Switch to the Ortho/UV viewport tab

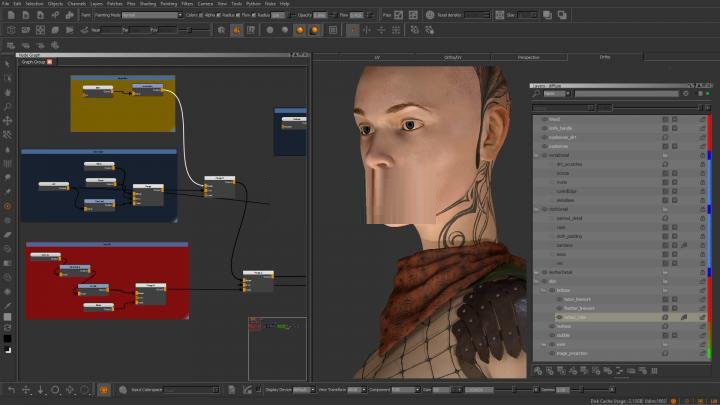453,57
